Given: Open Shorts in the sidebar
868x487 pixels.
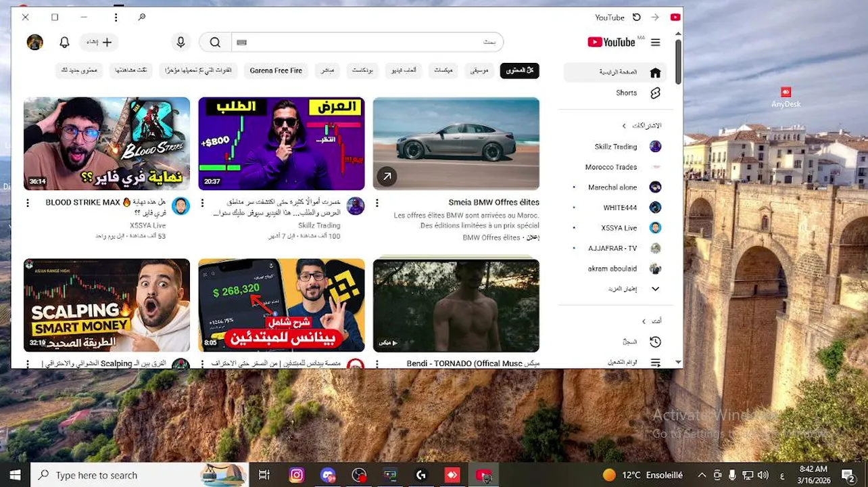Looking at the screenshot, I should coord(615,93).
